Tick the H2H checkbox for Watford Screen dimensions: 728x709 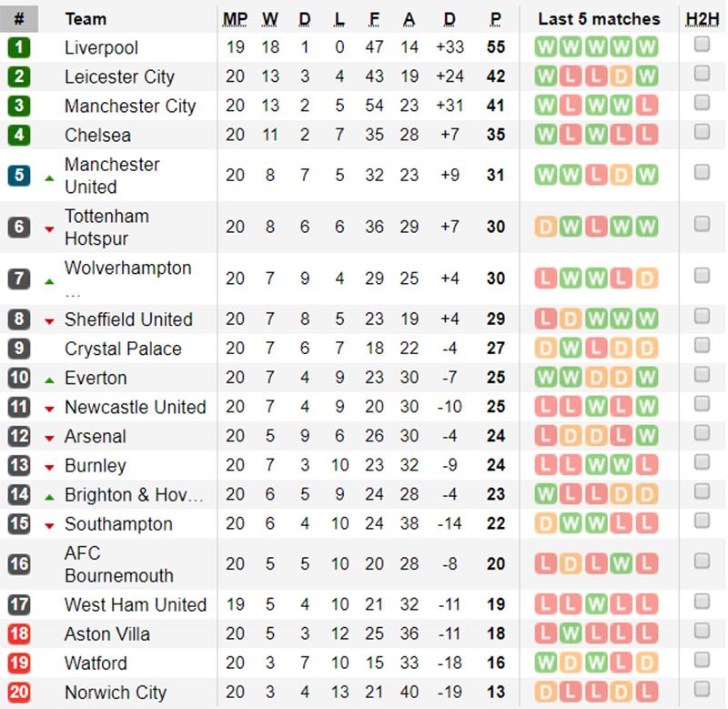(x=702, y=661)
